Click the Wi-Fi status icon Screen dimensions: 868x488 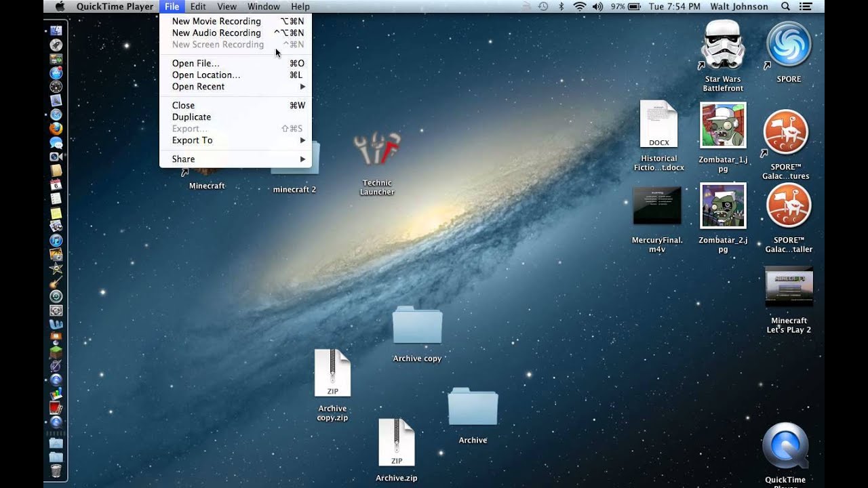579,6
